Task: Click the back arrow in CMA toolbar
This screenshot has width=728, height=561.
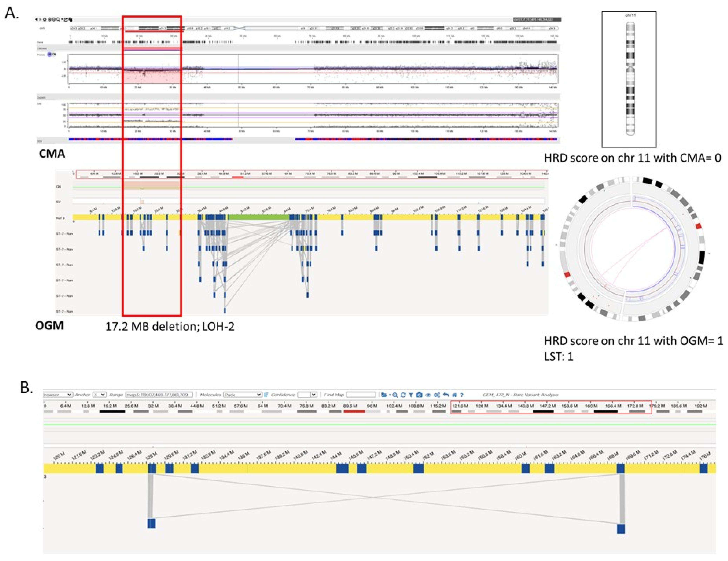Action: tap(36, 19)
